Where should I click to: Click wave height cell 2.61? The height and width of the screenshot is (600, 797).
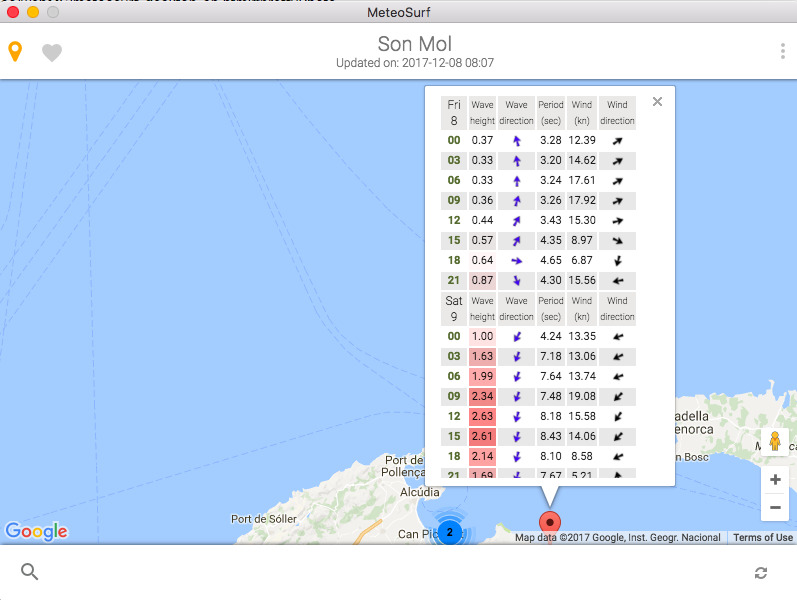click(482, 436)
